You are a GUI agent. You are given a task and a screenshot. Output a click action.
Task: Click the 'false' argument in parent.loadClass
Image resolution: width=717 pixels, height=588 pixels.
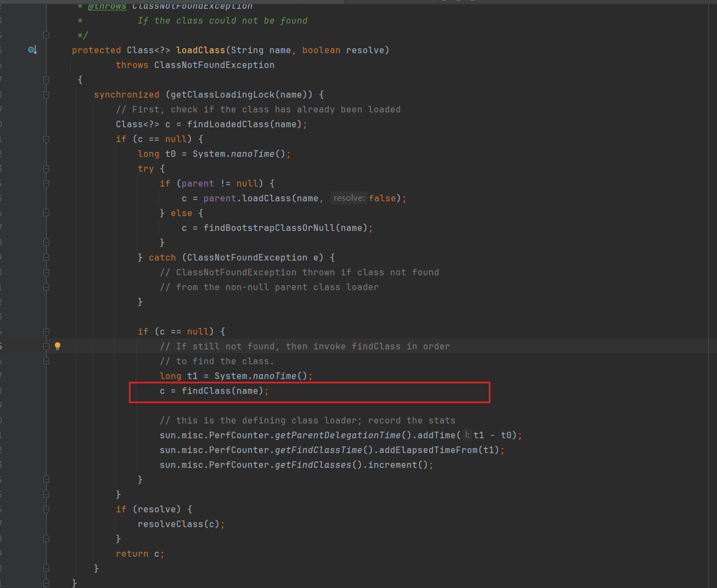click(x=382, y=198)
